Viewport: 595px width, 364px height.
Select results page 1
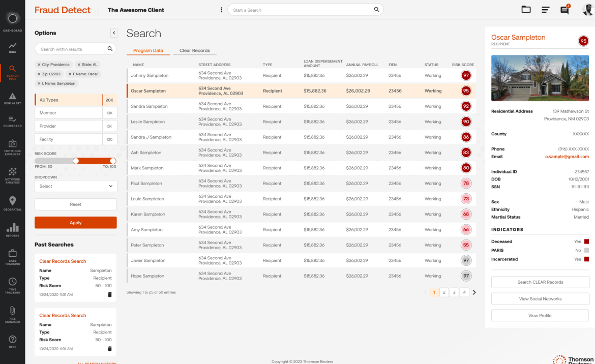tap(434, 292)
